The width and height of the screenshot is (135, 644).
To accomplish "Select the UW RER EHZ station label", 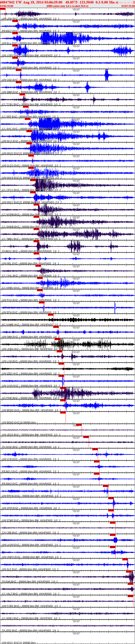I will point(31,68).
